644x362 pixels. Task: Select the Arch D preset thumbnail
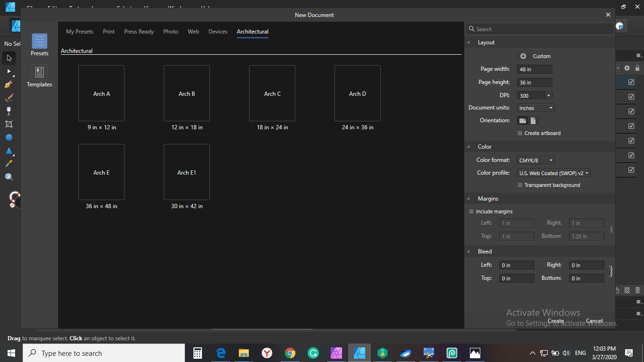pyautogui.click(x=358, y=93)
